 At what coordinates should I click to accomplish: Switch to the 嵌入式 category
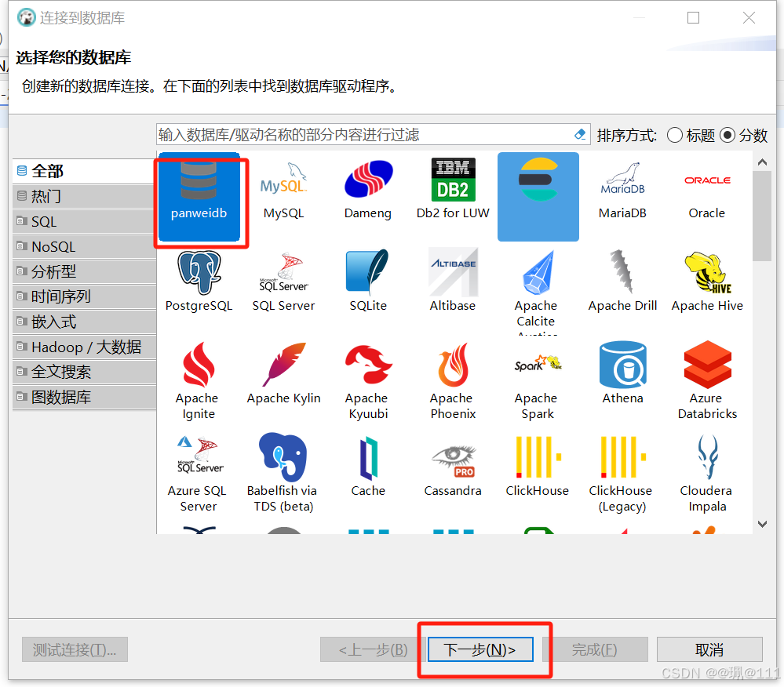(x=85, y=322)
